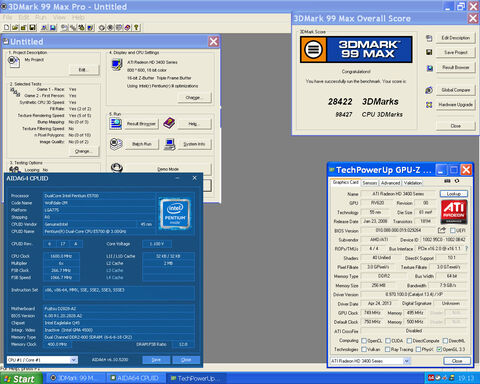Click the icon beside Result Browser in score window
The height and width of the screenshot is (384, 480).
click(x=430, y=68)
